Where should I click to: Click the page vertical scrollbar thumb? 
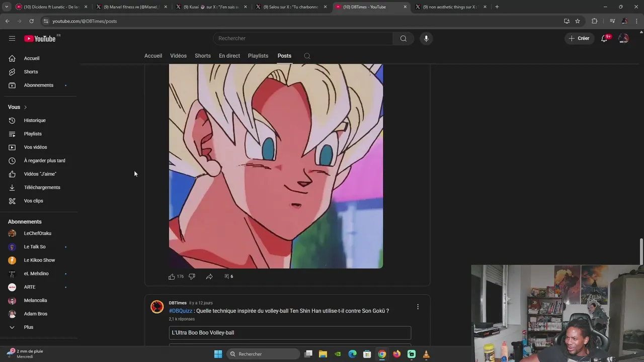pyautogui.click(x=641, y=251)
